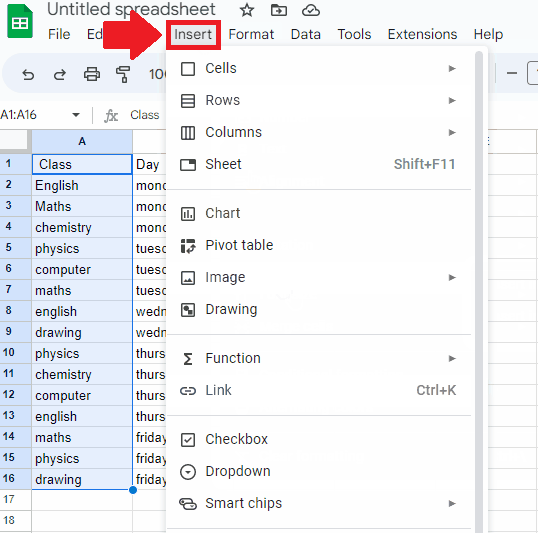Select row header 1

[x=15, y=164]
